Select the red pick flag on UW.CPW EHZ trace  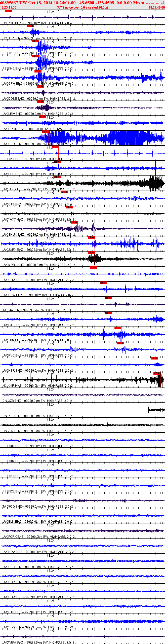[103, 283]
